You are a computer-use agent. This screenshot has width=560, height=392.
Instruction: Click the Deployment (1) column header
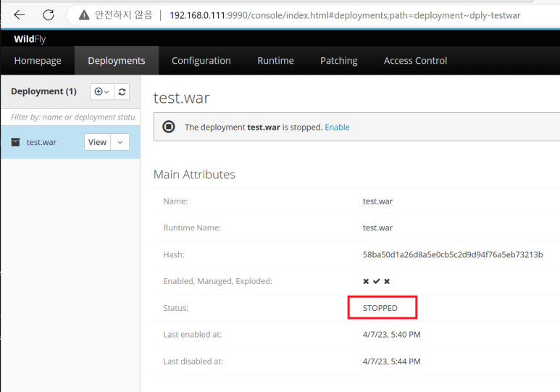(x=43, y=91)
